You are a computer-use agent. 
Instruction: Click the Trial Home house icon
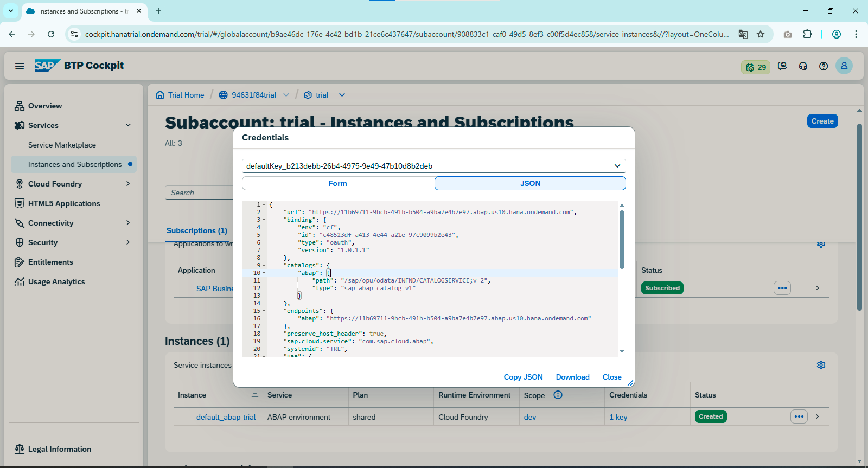[160, 95]
